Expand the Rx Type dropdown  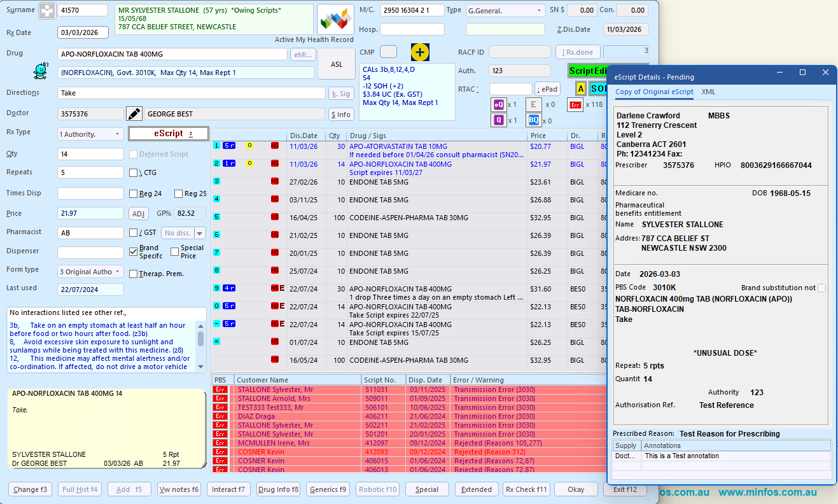pyautogui.click(x=90, y=134)
